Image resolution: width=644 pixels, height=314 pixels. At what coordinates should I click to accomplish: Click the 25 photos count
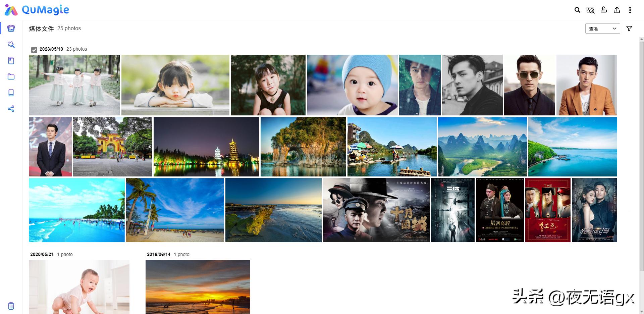point(69,29)
